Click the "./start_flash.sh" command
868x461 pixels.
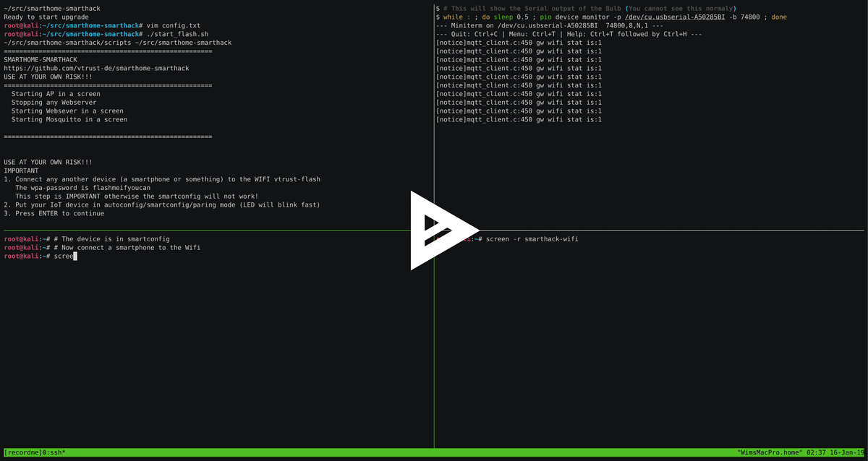pos(178,34)
